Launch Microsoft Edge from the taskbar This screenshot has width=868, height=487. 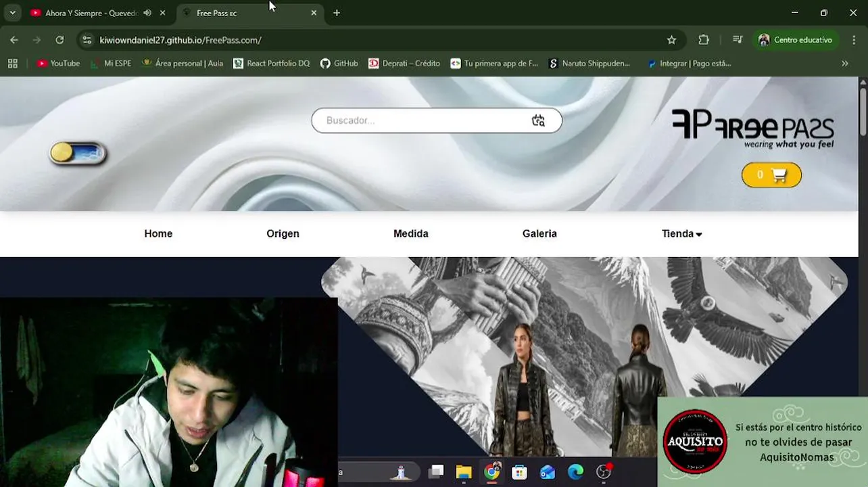(x=575, y=472)
